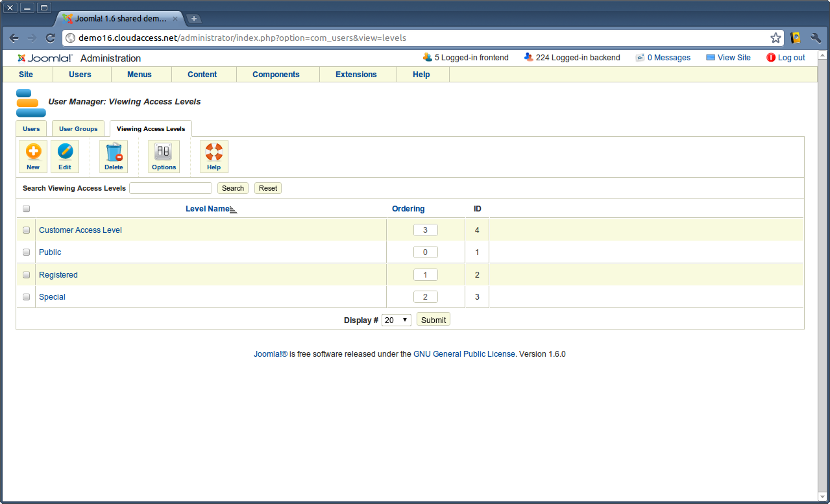
Task: Click the Delete trash icon
Action: pyautogui.click(x=114, y=156)
